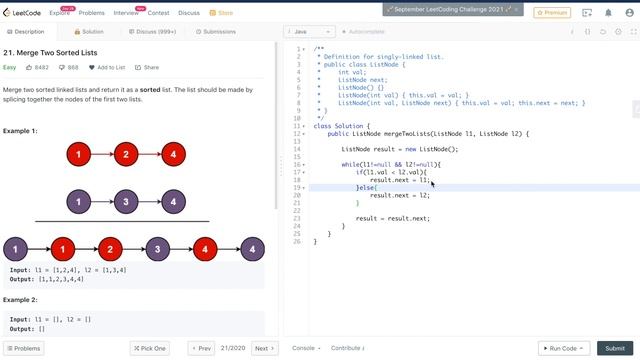The image size is (640, 360).
Task: Click the '21/2020' problem counter
Action: [233, 348]
